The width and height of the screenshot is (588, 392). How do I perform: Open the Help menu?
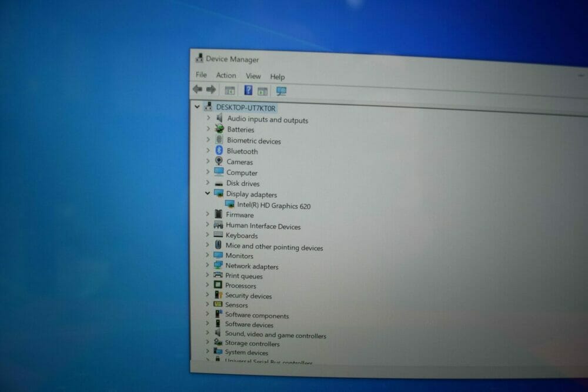pos(278,77)
